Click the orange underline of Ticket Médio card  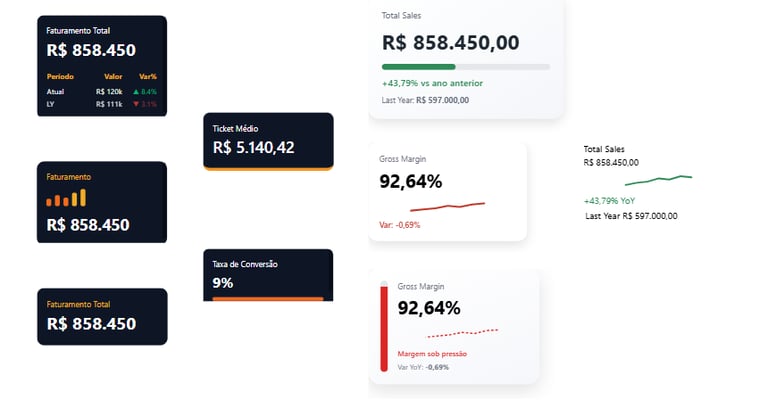tap(268, 170)
